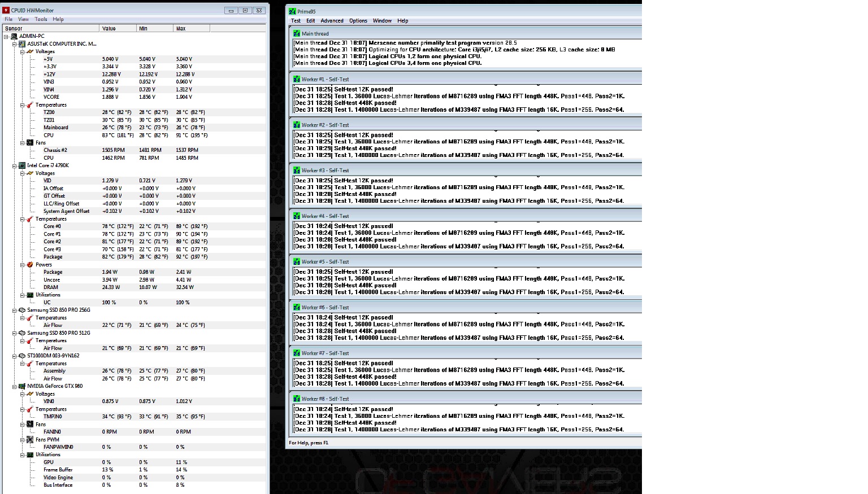868x494 pixels.
Task: Collapse the ST1000DM 003-9YN162 drive node
Action: pos(14,356)
